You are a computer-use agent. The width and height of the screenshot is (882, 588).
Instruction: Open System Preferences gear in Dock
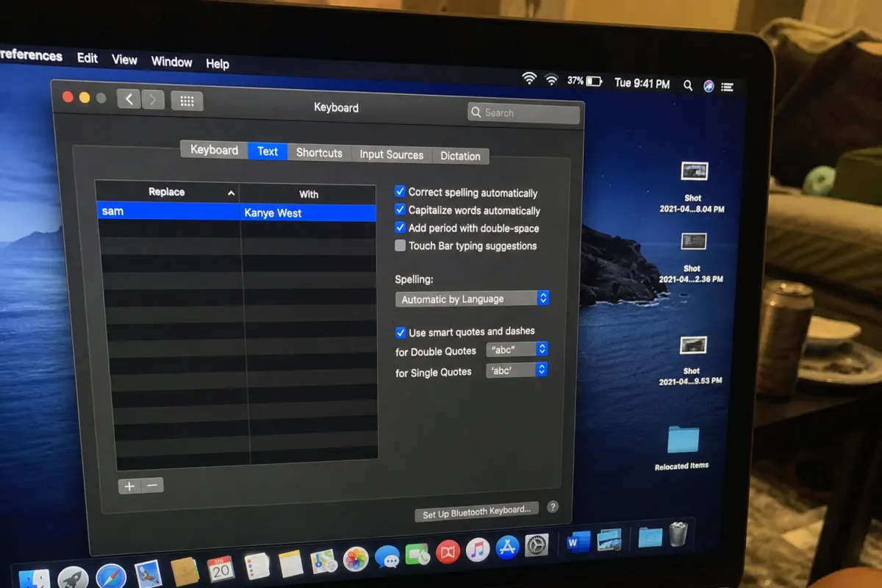tap(537, 545)
